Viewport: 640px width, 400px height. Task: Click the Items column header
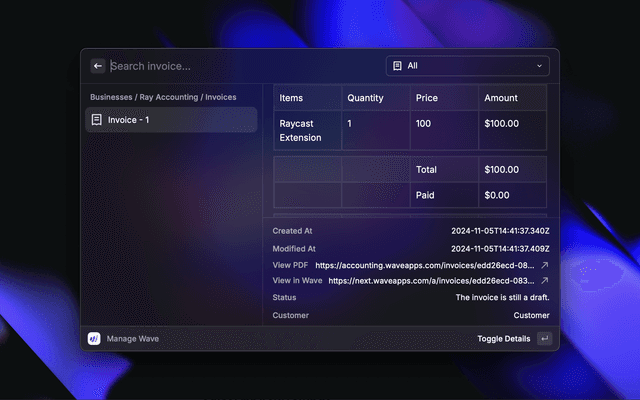pos(291,98)
